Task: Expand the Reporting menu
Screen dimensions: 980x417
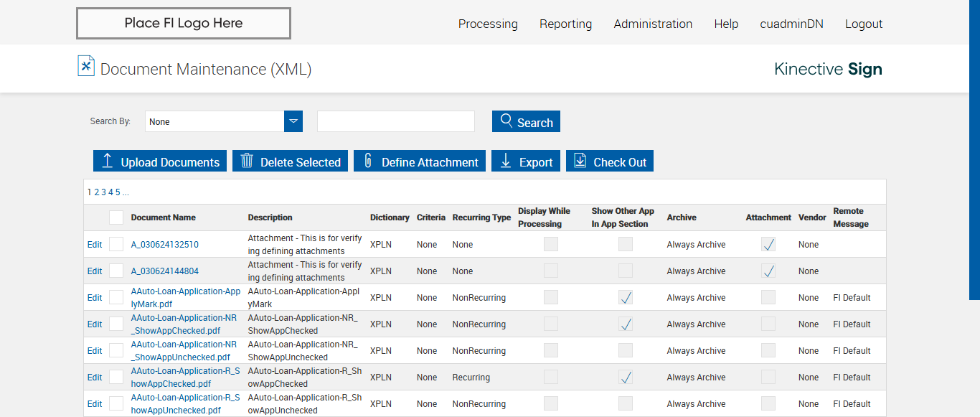Action: pyautogui.click(x=565, y=24)
